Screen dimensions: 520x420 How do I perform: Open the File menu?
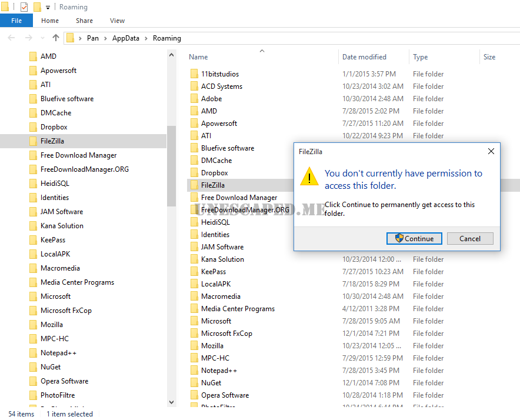tap(16, 20)
